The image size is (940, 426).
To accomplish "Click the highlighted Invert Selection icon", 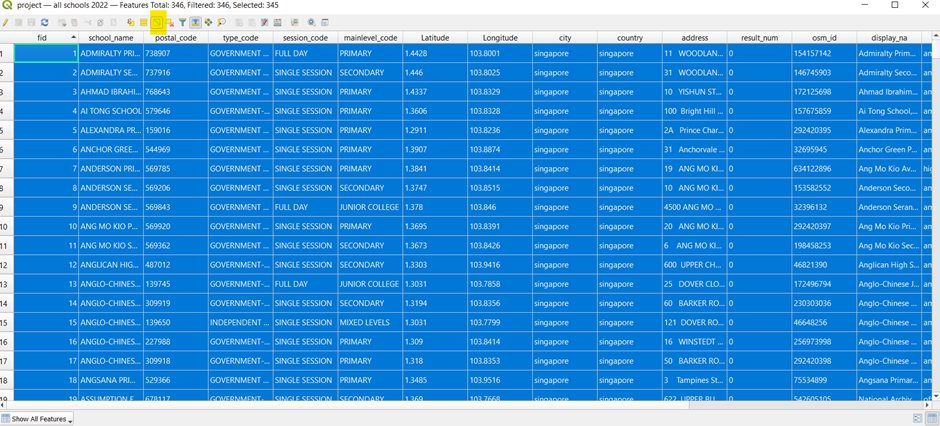I will pos(157,22).
